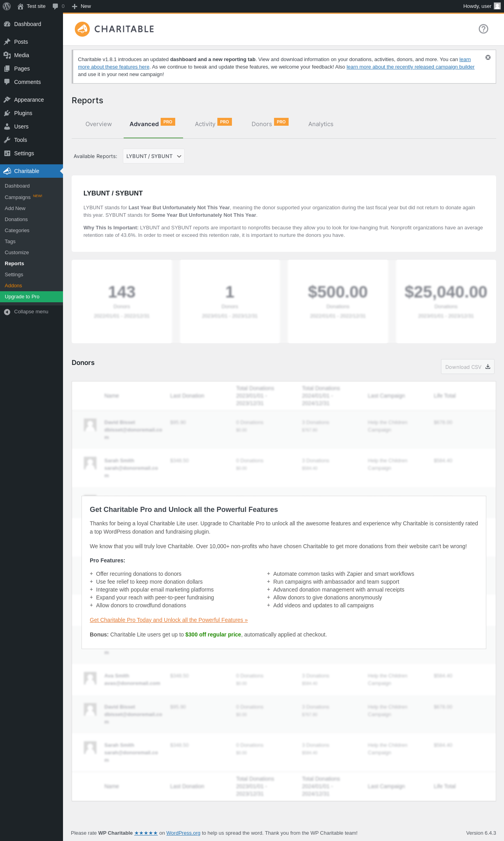Click the blurred $500.00 stat card

338,301
